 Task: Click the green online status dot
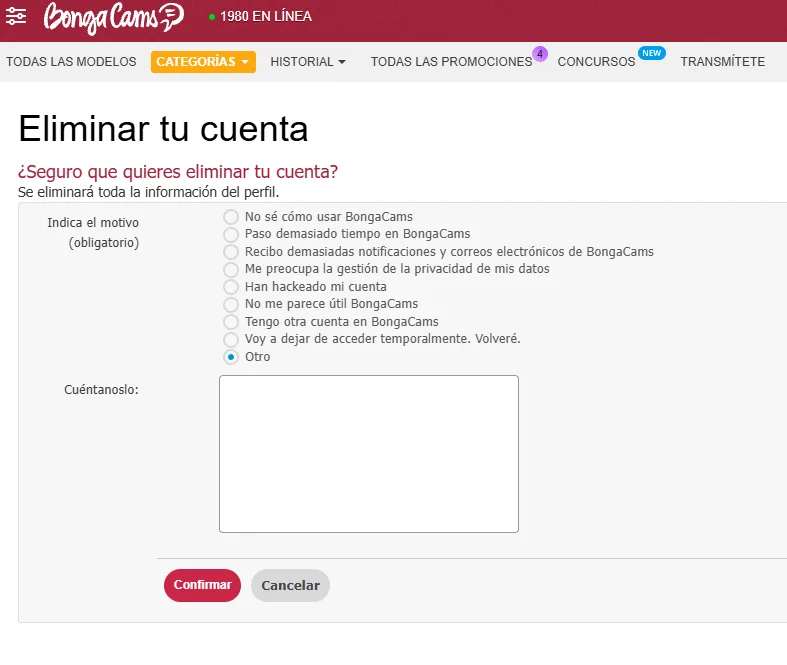[x=212, y=17]
